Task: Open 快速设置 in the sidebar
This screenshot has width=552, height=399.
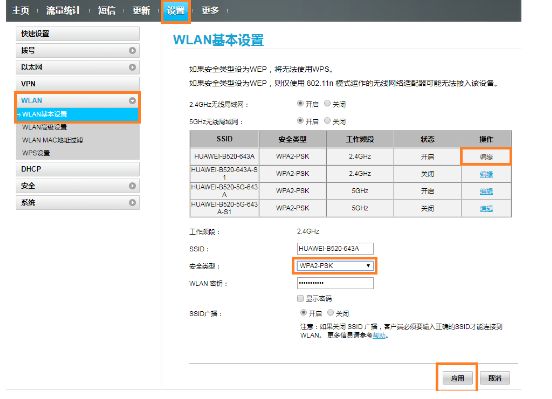Action: coord(78,34)
